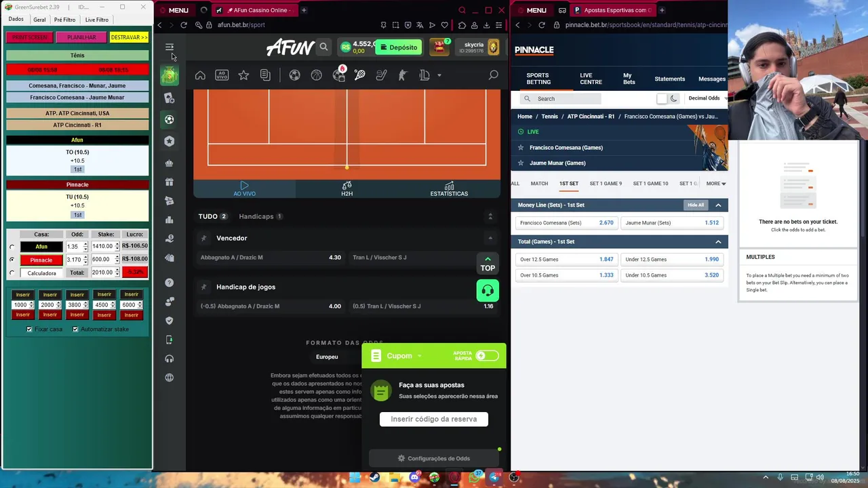The height and width of the screenshot is (488, 868).
Task: Toggle Pinnacle dark mode switch
Action: 668,98
